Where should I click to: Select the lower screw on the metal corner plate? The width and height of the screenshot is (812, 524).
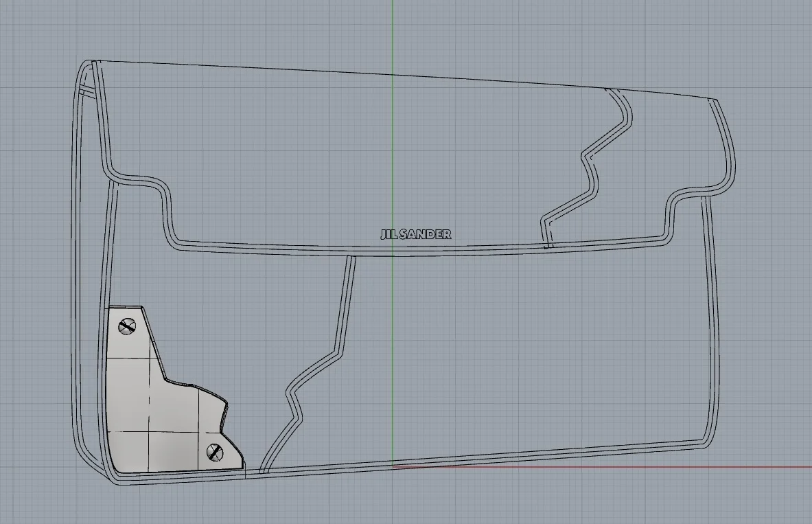(214, 453)
